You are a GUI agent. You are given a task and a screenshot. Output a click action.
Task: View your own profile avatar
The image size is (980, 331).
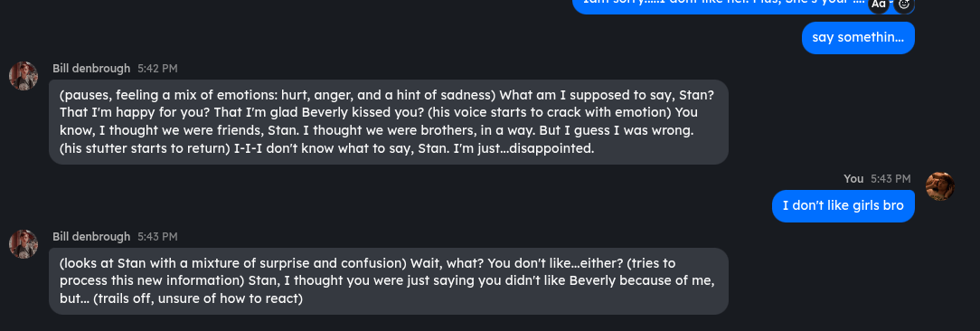click(939, 186)
